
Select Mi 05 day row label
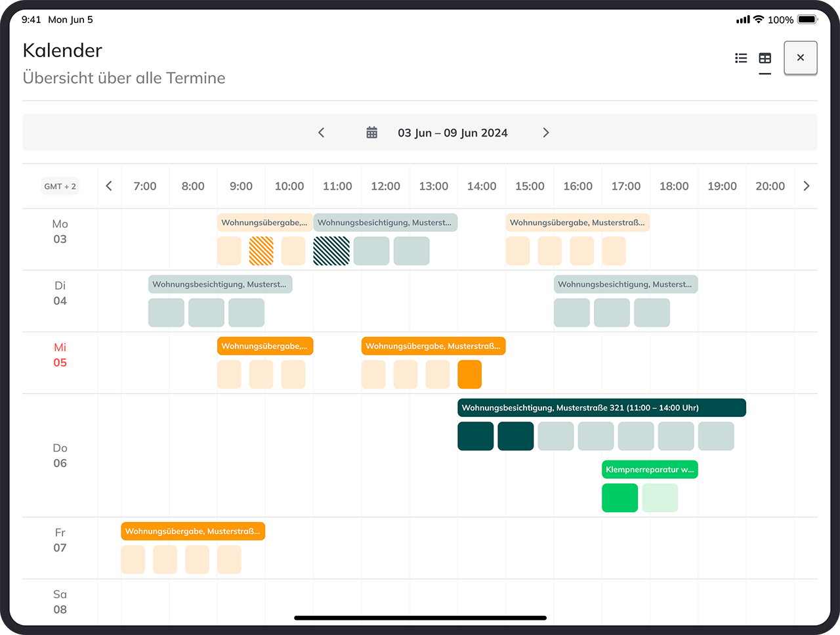click(x=60, y=355)
